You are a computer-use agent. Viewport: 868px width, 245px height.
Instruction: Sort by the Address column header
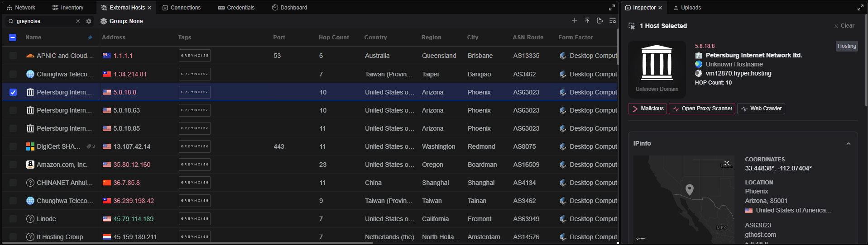(x=114, y=38)
